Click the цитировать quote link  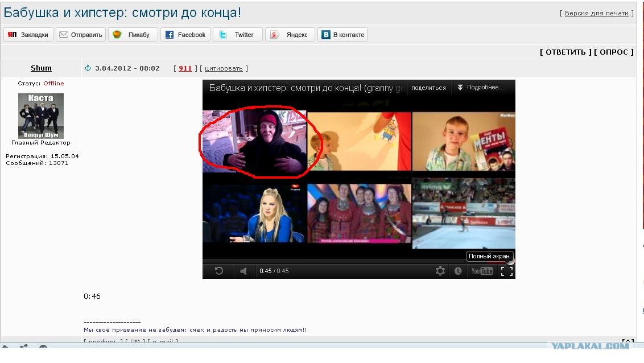[224, 68]
